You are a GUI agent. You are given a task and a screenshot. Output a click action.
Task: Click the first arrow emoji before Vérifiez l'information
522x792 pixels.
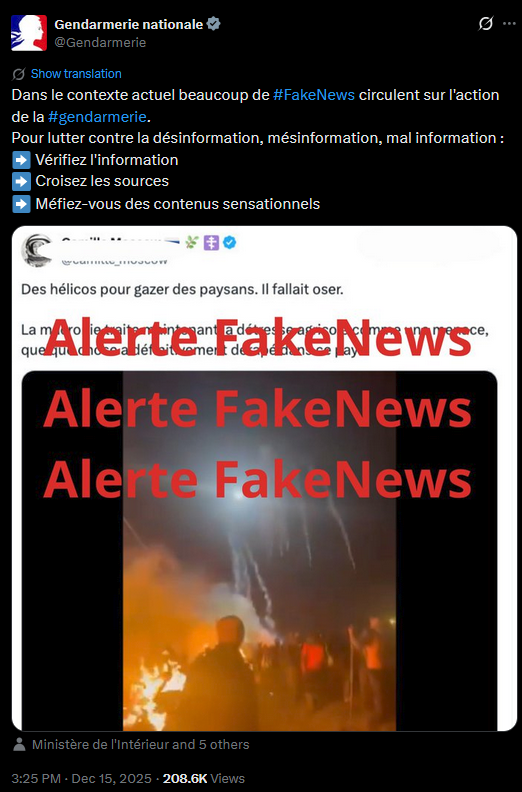[x=21, y=160]
